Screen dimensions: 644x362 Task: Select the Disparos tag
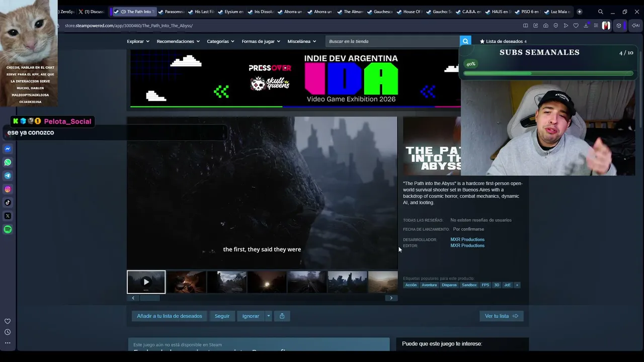tap(449, 285)
